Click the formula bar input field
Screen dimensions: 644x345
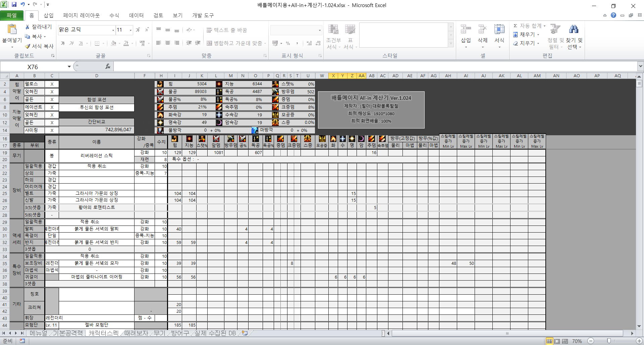point(369,66)
